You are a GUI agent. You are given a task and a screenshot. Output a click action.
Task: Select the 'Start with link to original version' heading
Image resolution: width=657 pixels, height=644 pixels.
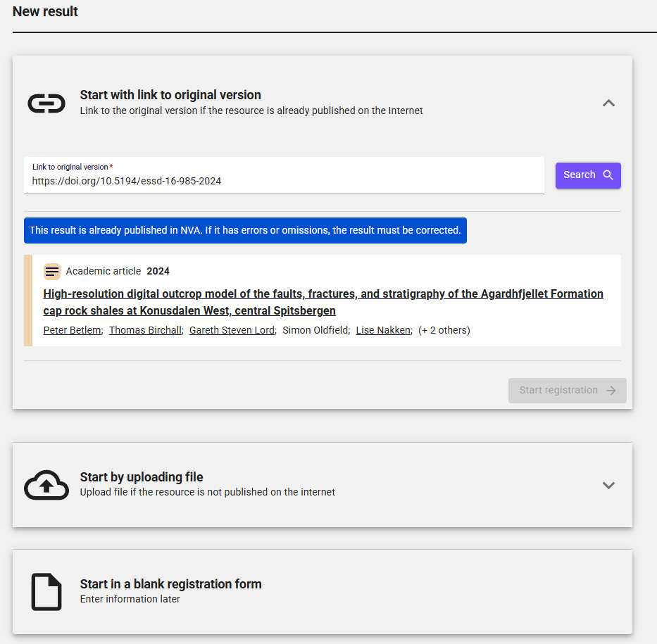(170, 95)
